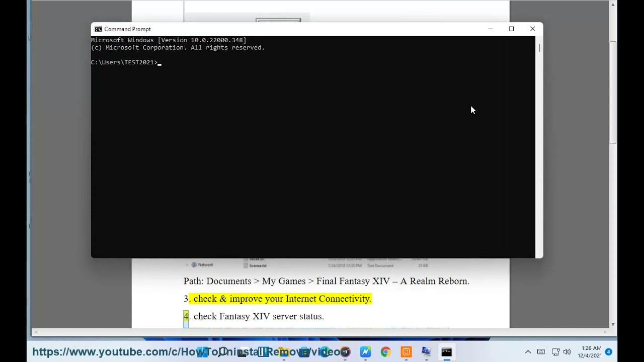This screenshot has height=362, width=644.
Task: Click 'check Fantasy XIV server status' line
Action: coord(259,316)
